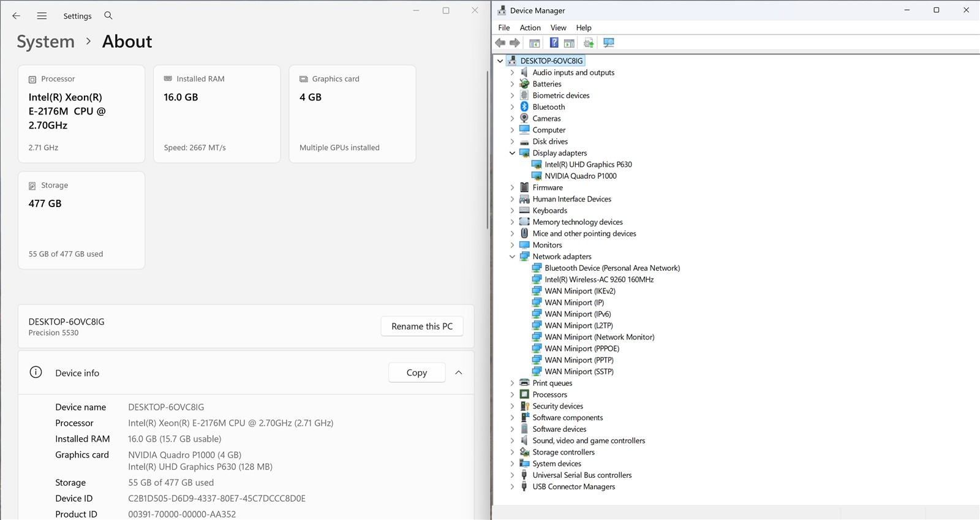Expand the Sound, video and game controllers category
The height and width of the screenshot is (520, 980).
click(513, 440)
